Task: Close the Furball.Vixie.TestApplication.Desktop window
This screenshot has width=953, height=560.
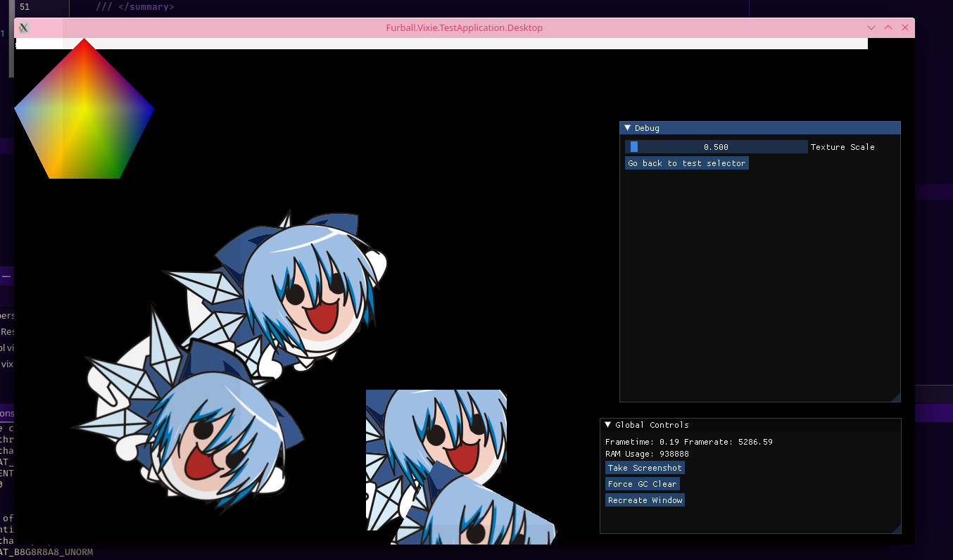Action: click(905, 28)
